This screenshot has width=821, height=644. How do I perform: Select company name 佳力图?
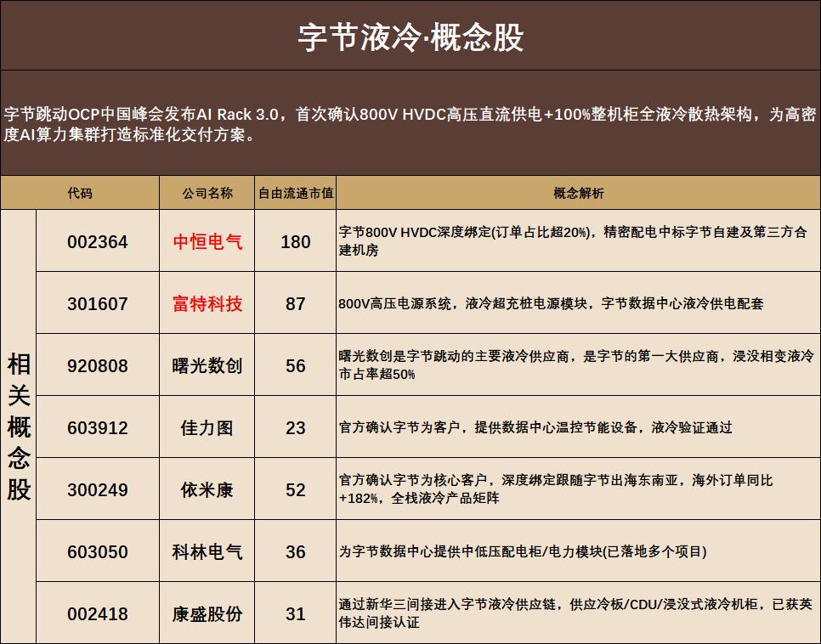(x=207, y=427)
